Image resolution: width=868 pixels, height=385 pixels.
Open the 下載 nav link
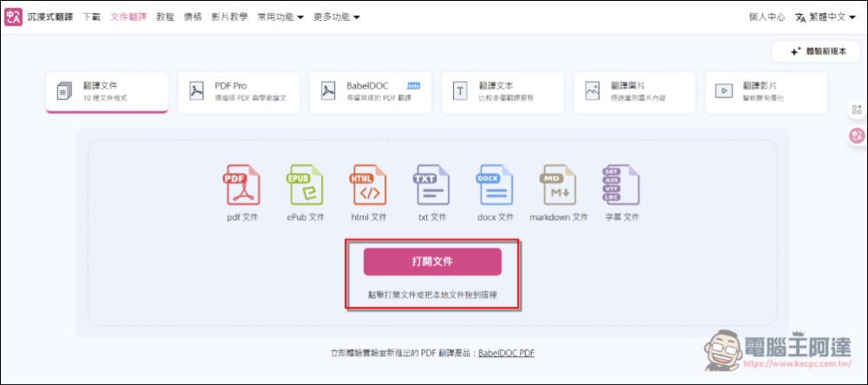click(91, 17)
